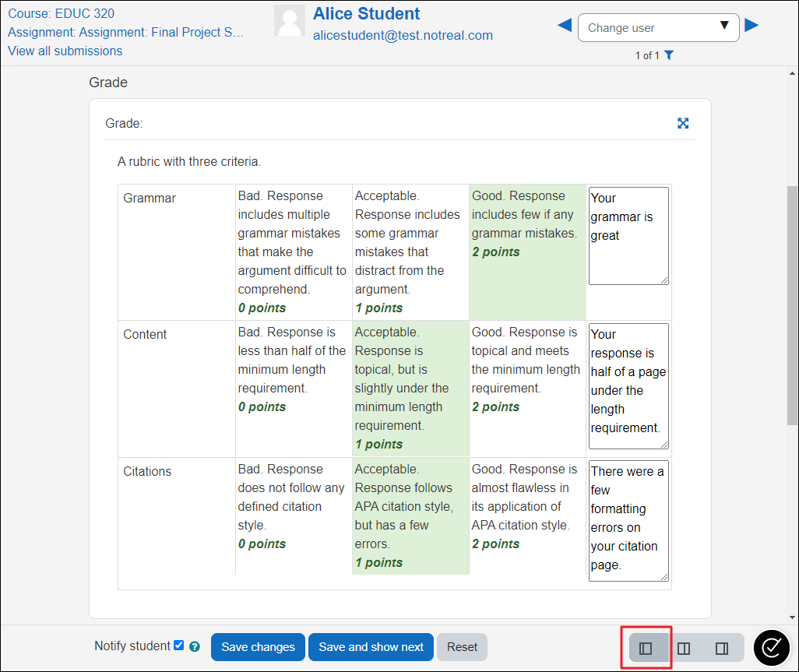Open the Course EDUC 320 link

61,13
